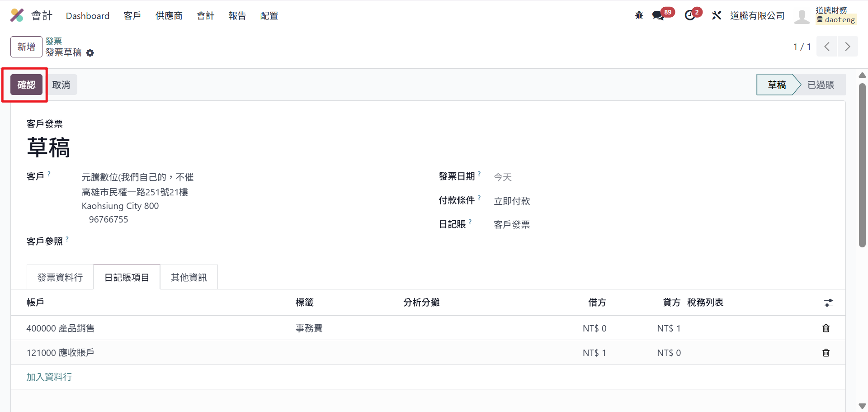The image size is (868, 412).
Task: Delete the 121000 應收賬戶 journal line
Action: pos(826,353)
